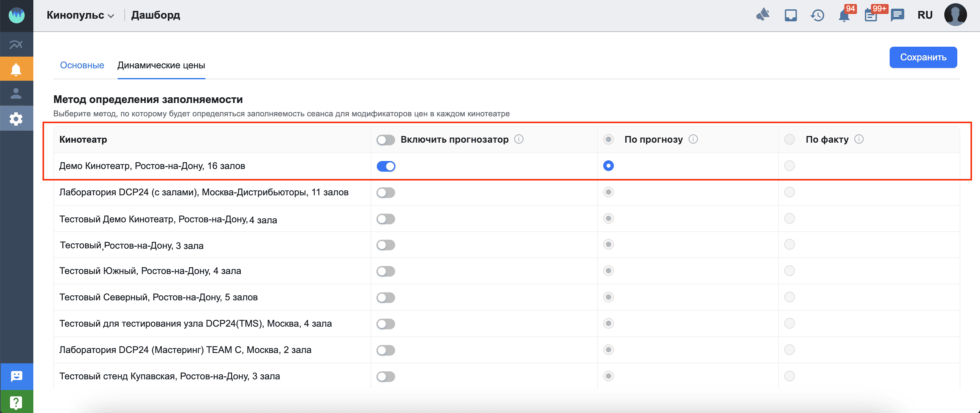This screenshot has height=413, width=980.
Task: Expand the Кинопульс dropdown
Action: tap(80, 15)
